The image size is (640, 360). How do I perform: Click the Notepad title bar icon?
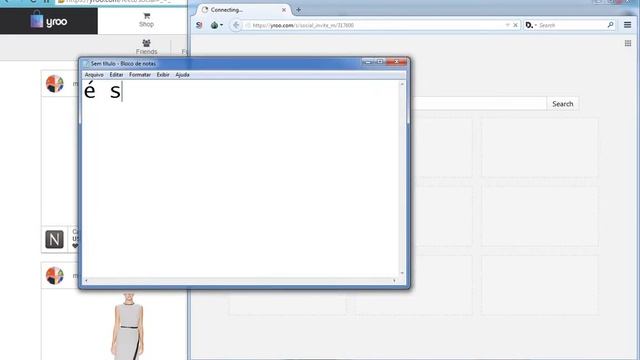point(86,64)
